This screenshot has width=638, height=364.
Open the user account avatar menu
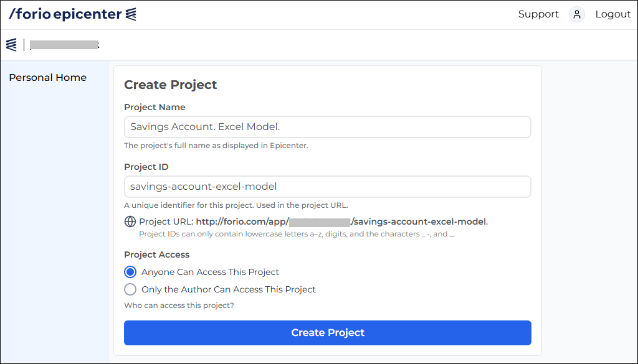[x=576, y=14]
